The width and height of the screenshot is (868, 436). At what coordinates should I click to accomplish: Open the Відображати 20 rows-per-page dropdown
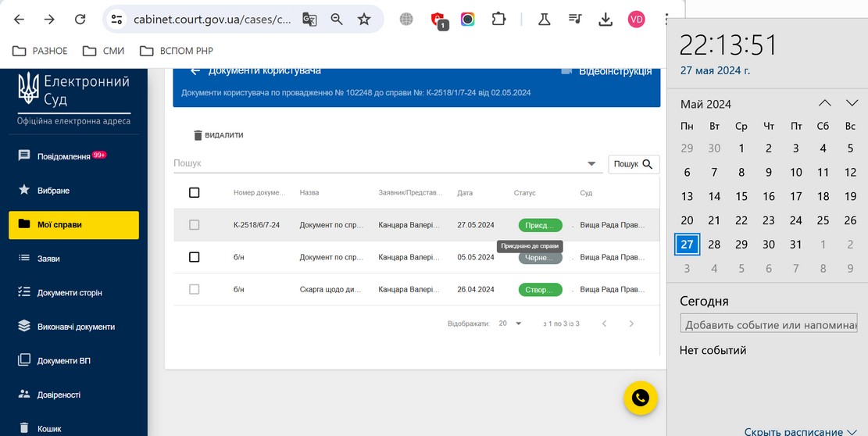[510, 323]
